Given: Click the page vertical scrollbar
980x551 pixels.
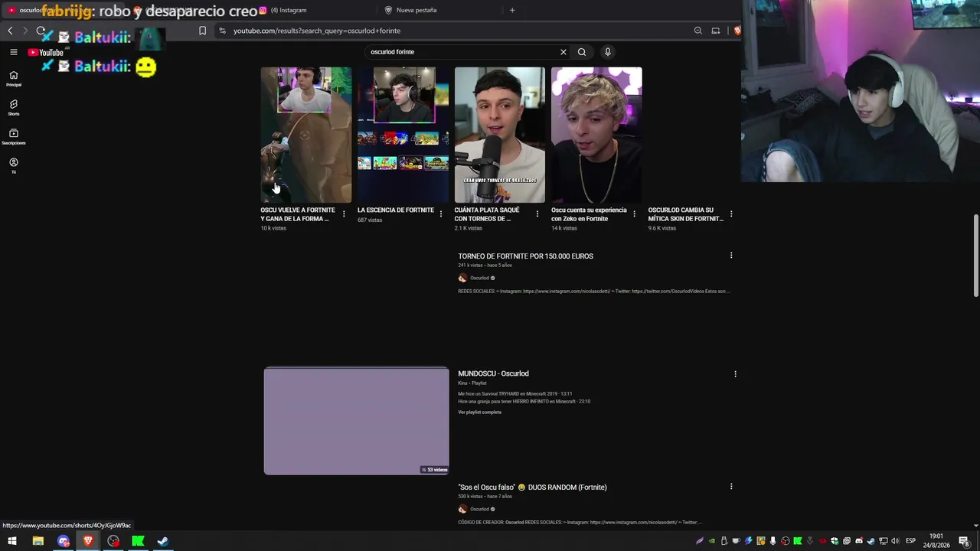Looking at the screenshot, I should (x=975, y=256).
